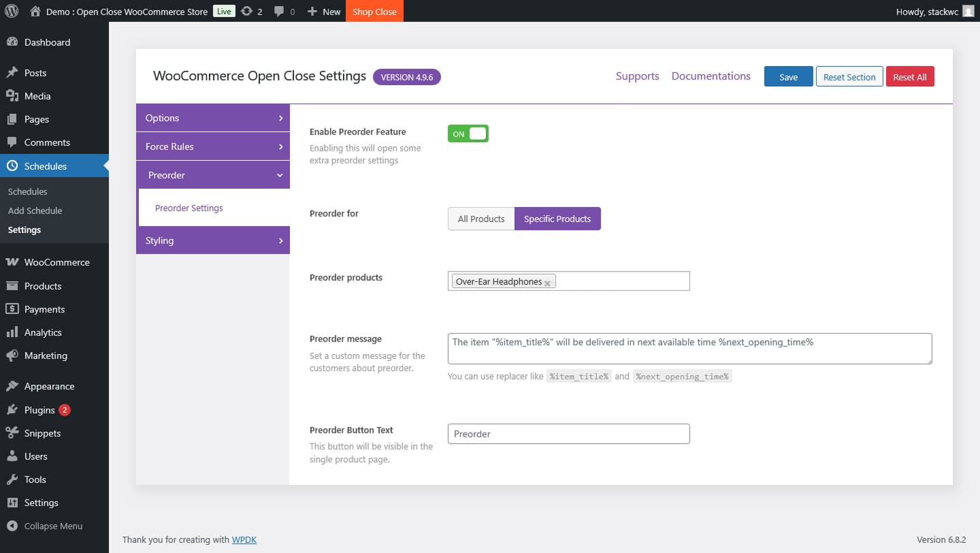Screen dimensions: 980x553
Task: Click the Appearance paintbrush icon
Action: point(12,386)
